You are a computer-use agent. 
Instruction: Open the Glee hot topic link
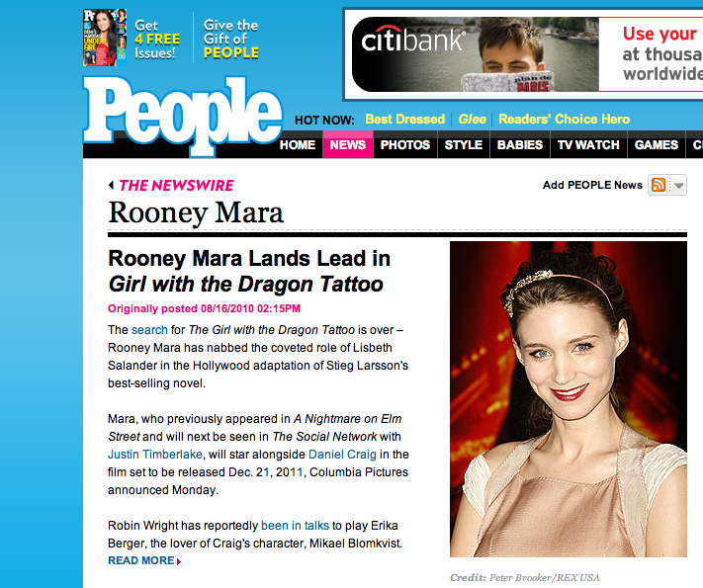point(472,120)
